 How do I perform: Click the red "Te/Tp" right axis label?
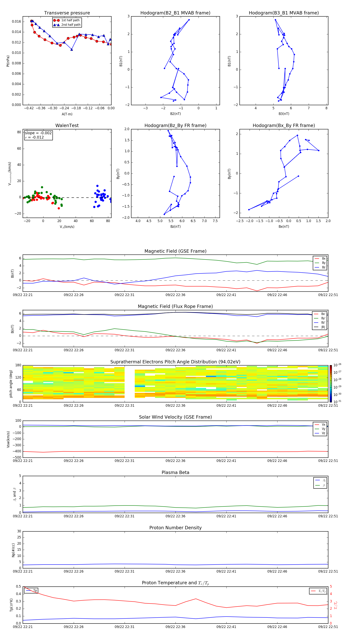tap(336, 605)
